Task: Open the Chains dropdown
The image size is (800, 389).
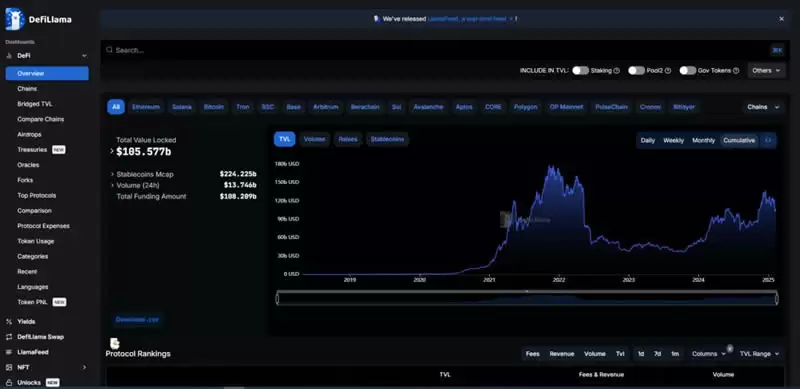Action: [x=763, y=107]
